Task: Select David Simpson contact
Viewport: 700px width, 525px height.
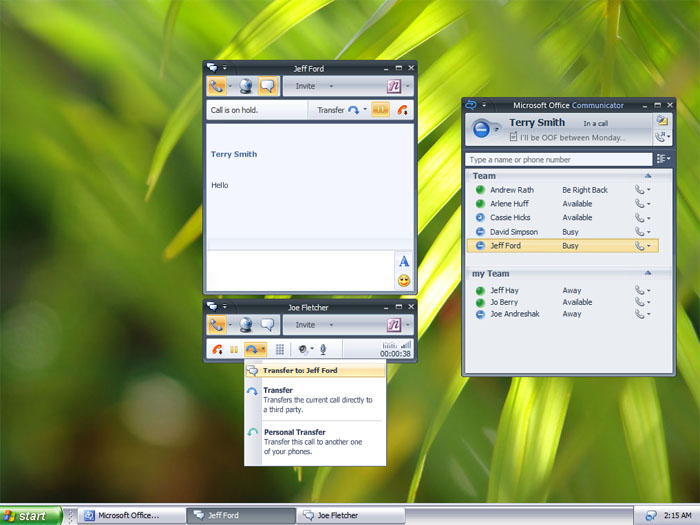Action: pyautogui.click(x=562, y=232)
